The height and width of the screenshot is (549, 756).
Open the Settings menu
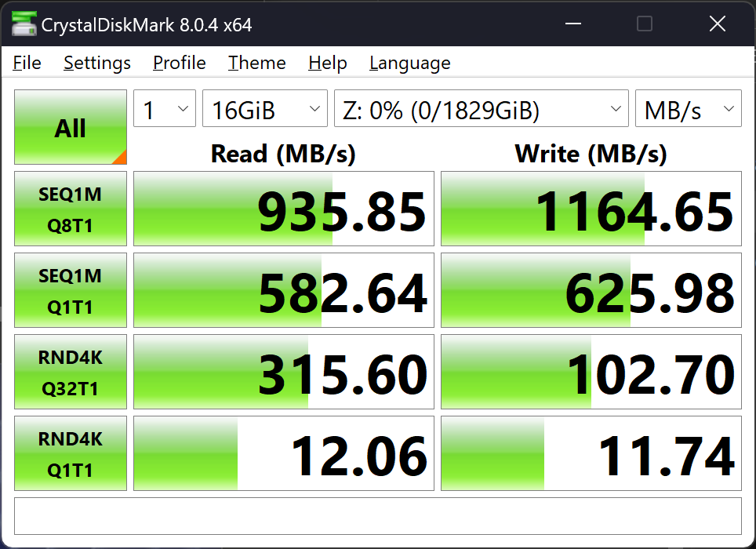click(x=97, y=63)
